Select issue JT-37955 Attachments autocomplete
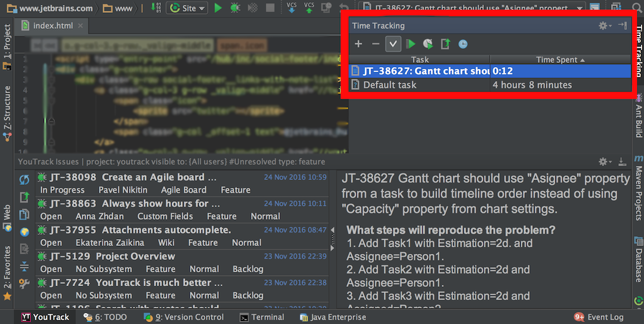Viewport: 644px width, 324px height. [182, 236]
